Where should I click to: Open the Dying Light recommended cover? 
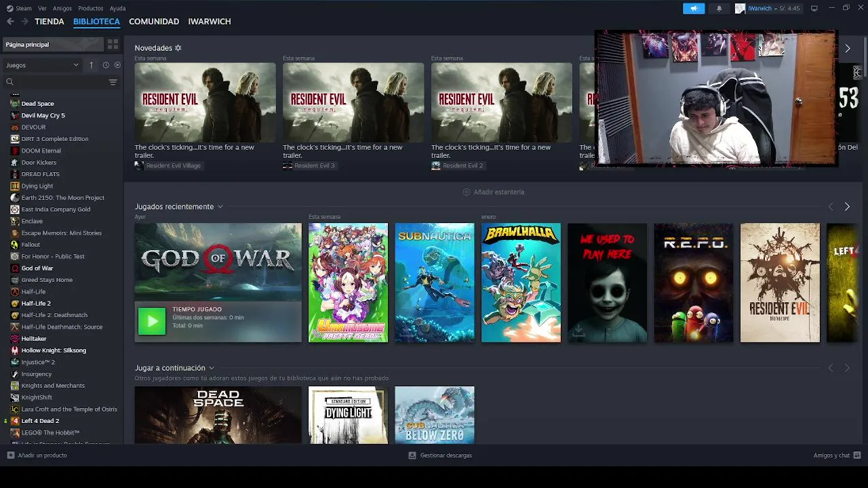[348, 415]
